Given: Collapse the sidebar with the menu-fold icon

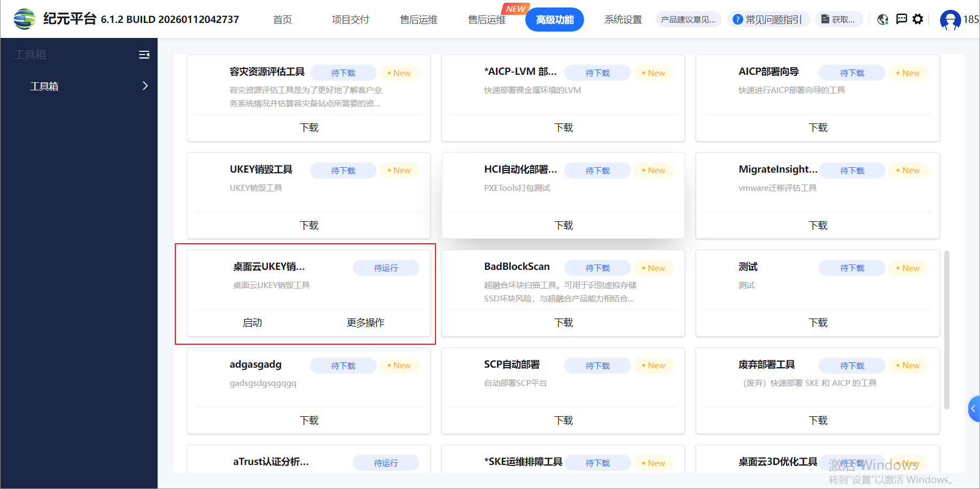Looking at the screenshot, I should [x=144, y=55].
